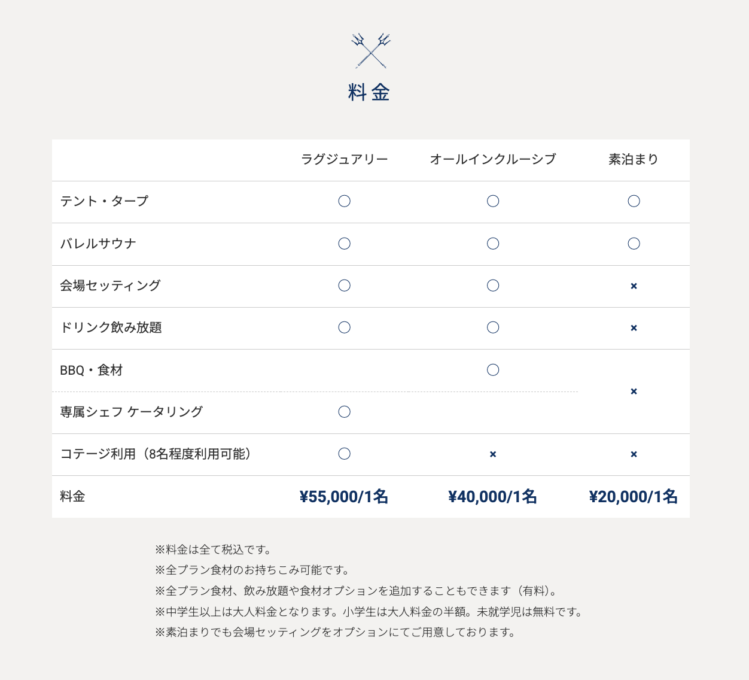Click the 素泊まり cross mark for 会場セッティング
The width and height of the screenshot is (749, 680).
tap(633, 286)
